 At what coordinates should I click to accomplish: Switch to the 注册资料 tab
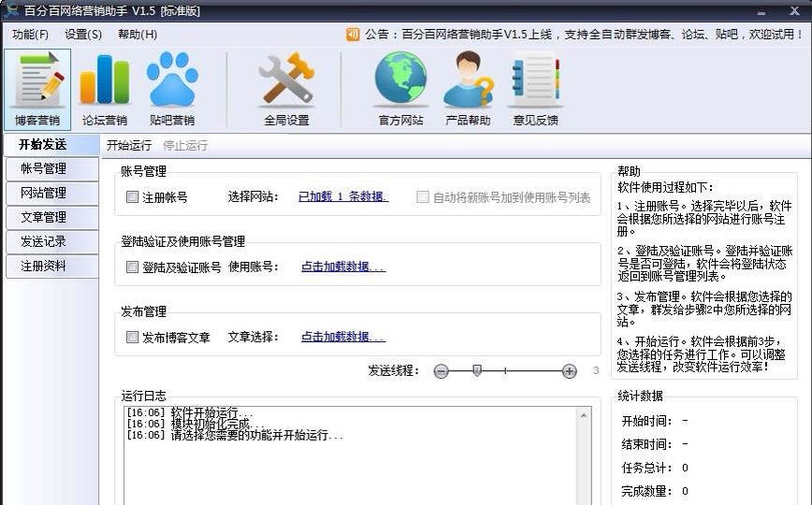click(x=51, y=267)
